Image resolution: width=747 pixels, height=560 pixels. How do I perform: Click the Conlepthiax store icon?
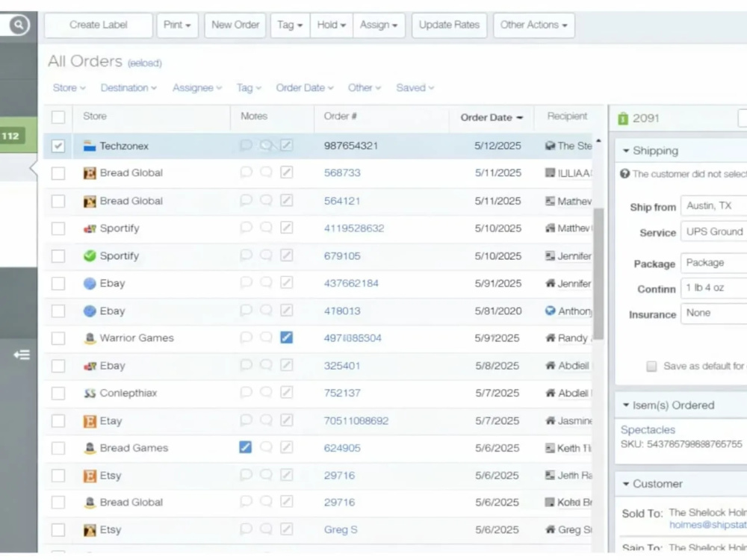pos(90,393)
